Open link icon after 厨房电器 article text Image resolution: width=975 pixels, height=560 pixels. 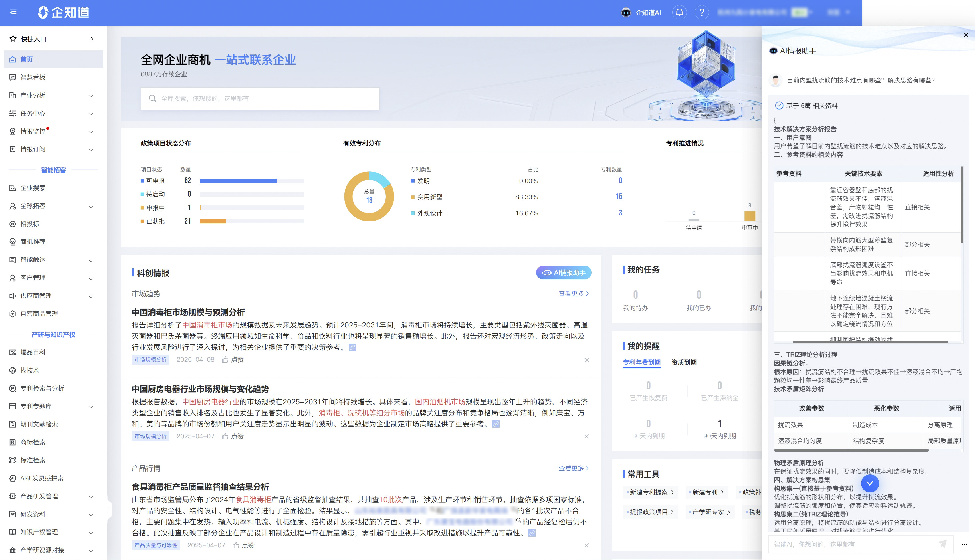pyautogui.click(x=496, y=424)
